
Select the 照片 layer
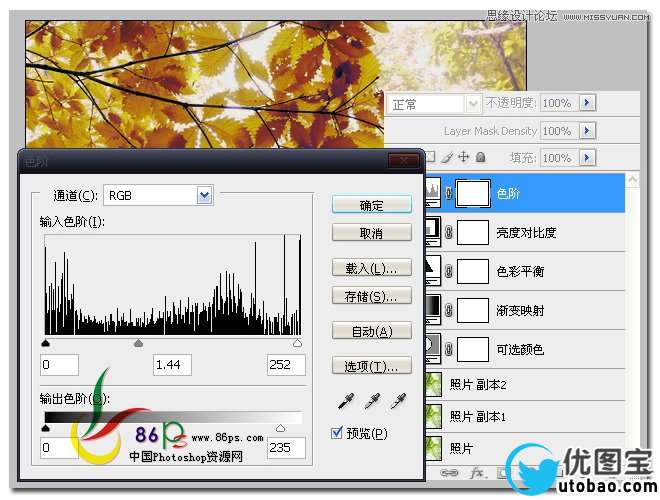pos(525,448)
